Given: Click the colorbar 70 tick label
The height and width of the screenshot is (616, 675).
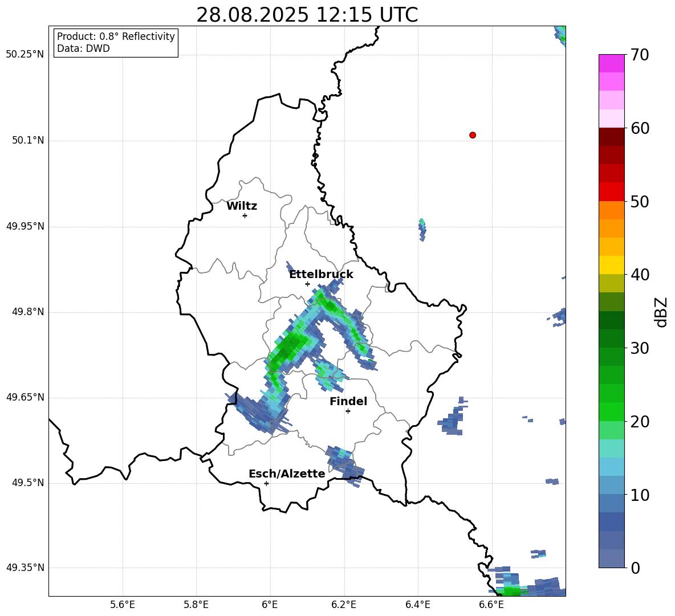Looking at the screenshot, I should point(640,55).
